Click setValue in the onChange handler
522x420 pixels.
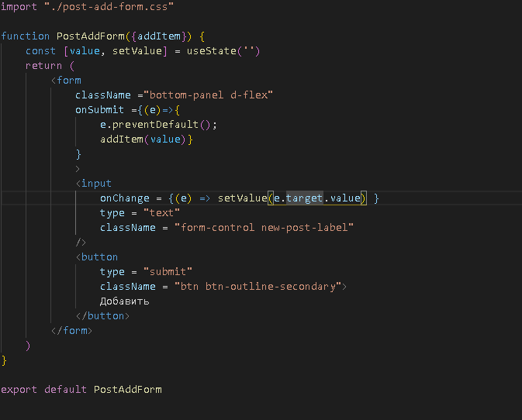coord(242,198)
